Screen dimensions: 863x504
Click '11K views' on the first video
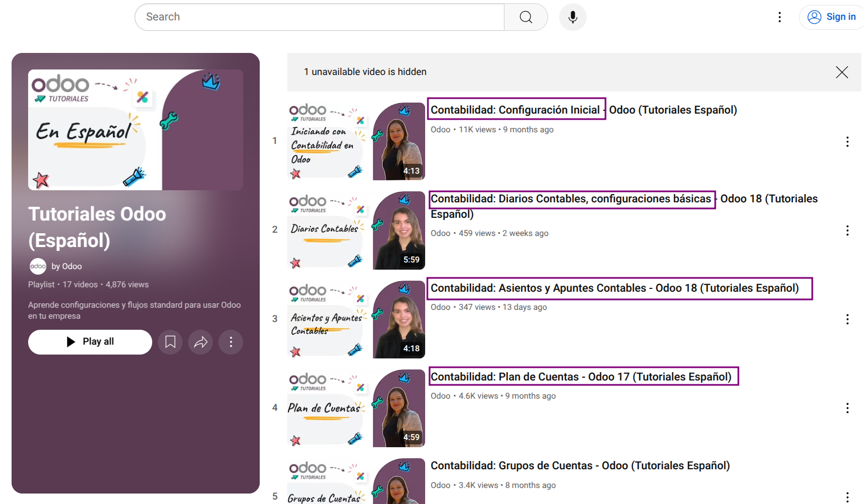tap(477, 130)
